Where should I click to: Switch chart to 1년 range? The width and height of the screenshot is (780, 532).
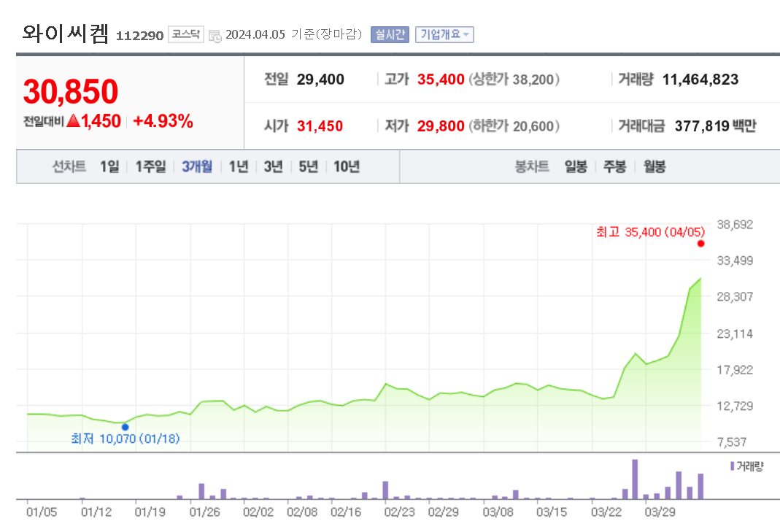pyautogui.click(x=239, y=166)
